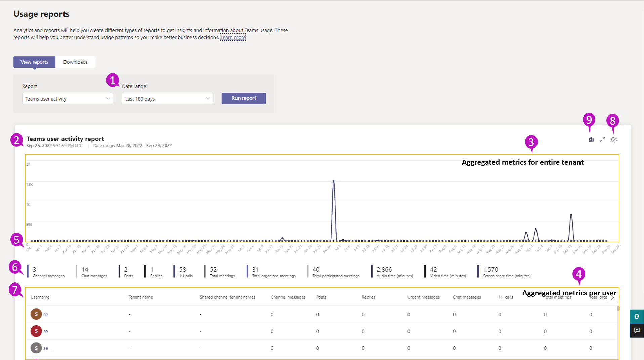This screenshot has height=360, width=644.
Task: Click the gray user avatar in the third row
Action: (36, 348)
